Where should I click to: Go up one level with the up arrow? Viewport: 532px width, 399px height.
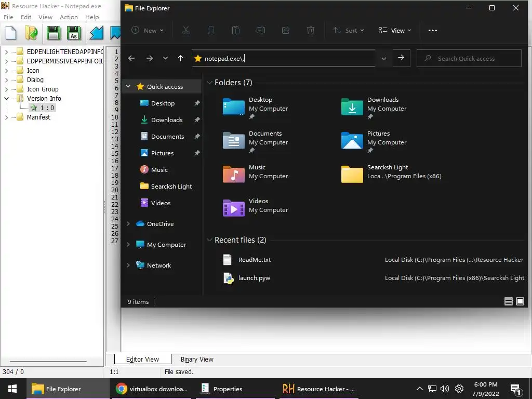(x=180, y=58)
